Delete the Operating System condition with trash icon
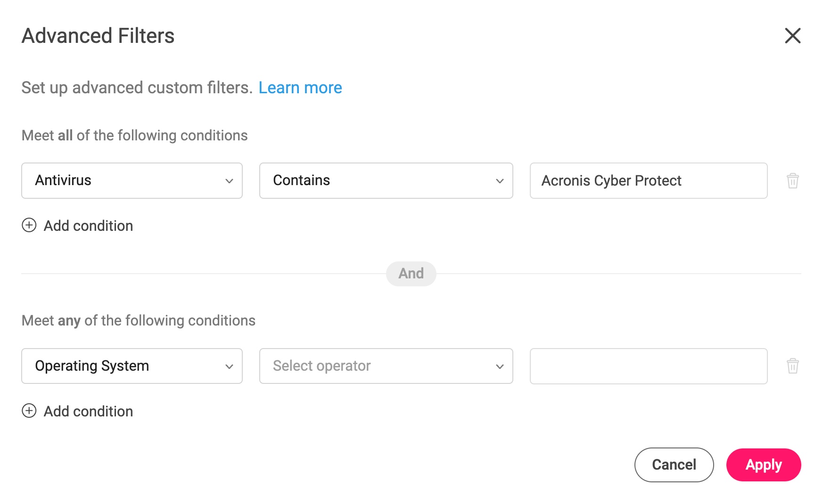823x504 pixels. coord(792,366)
